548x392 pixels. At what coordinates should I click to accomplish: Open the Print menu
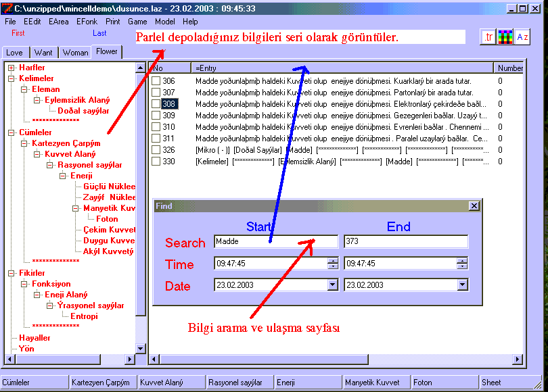[112, 22]
